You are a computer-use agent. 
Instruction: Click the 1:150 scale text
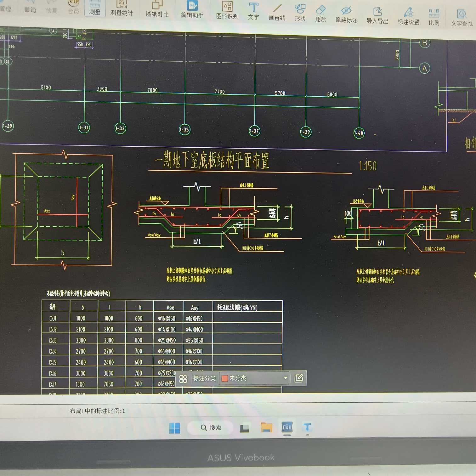tap(368, 166)
